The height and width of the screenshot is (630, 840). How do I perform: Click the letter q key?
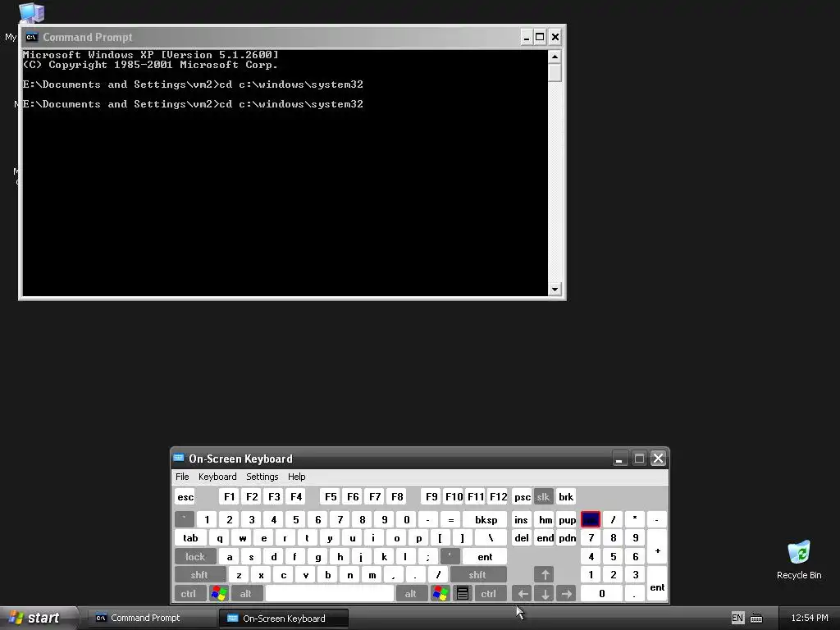(219, 538)
